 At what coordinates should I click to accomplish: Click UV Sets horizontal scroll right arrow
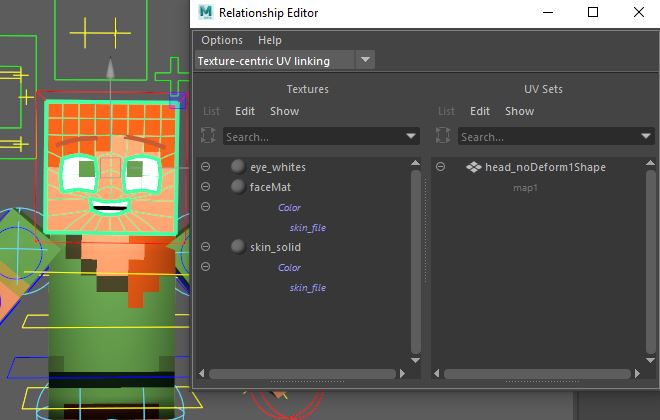click(637, 373)
